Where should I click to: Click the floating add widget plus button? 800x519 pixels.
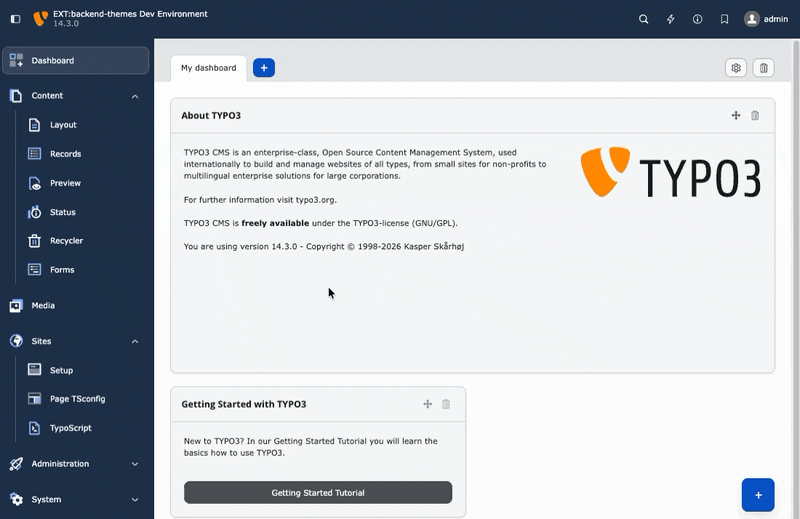click(758, 495)
